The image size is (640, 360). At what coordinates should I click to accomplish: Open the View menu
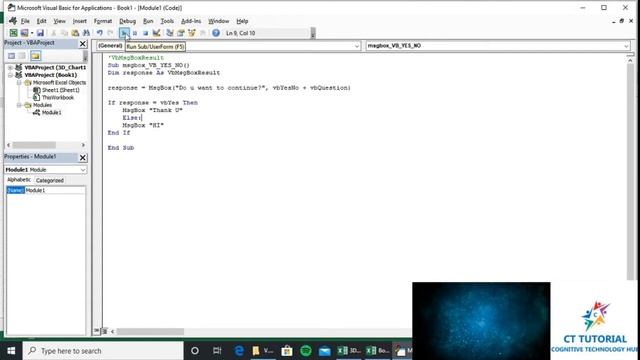pos(59,21)
